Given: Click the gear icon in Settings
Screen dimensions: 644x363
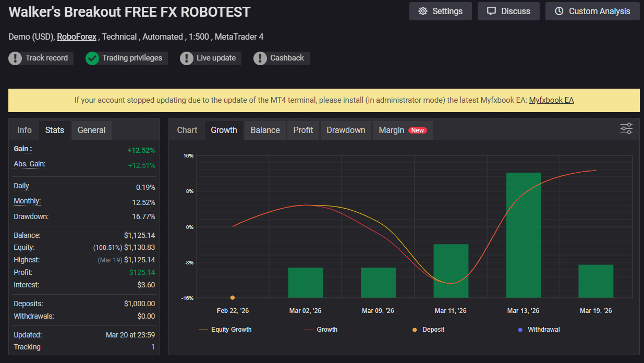Looking at the screenshot, I should click(x=423, y=11).
